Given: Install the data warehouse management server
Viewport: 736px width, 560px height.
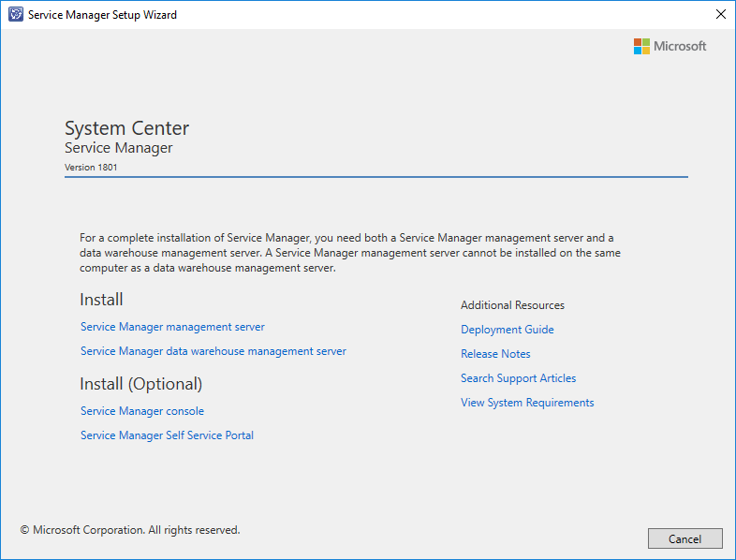Looking at the screenshot, I should (x=213, y=351).
